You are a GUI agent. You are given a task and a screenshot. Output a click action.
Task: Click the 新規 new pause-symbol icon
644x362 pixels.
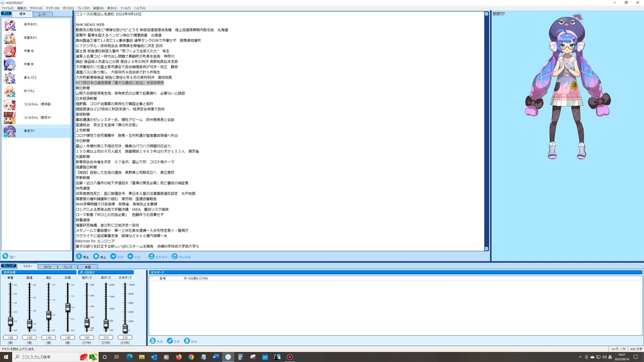pos(153,341)
